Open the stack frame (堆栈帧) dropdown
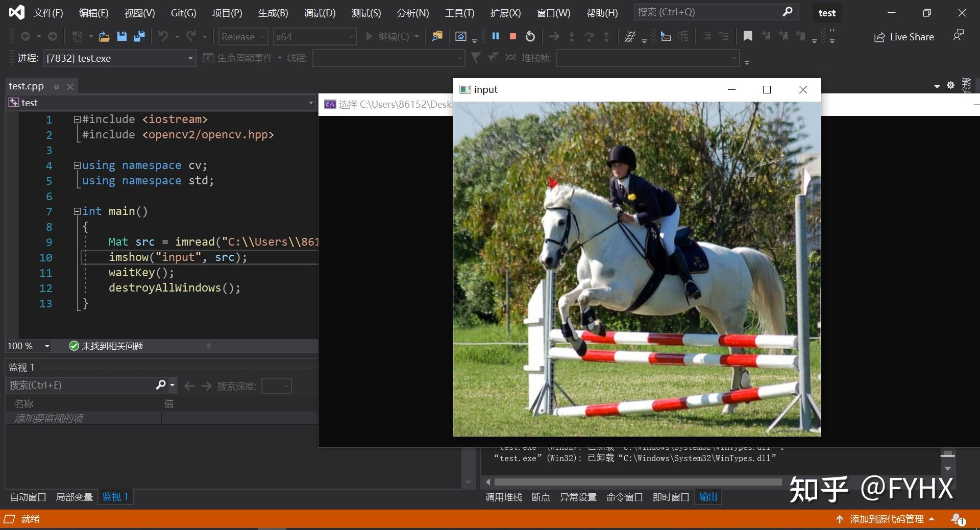The image size is (980, 530). click(648, 58)
